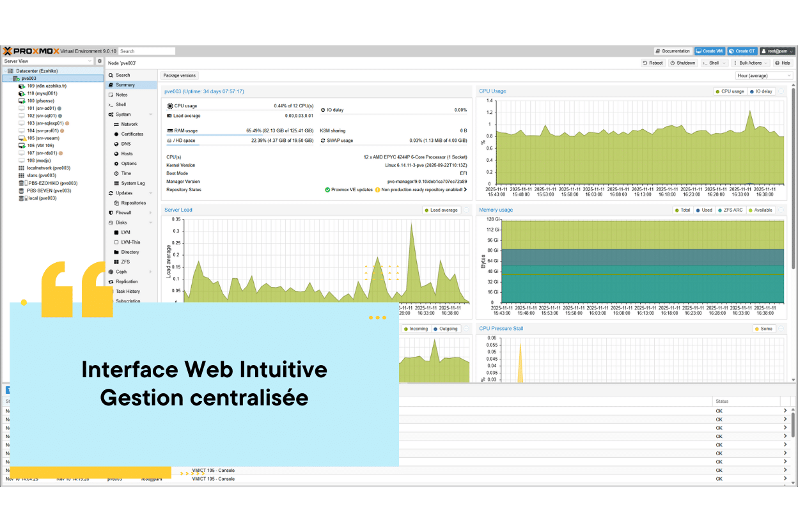Viewport: 798px width, 532px height.
Task: Open the Server View selector dropdown
Action: (48, 61)
